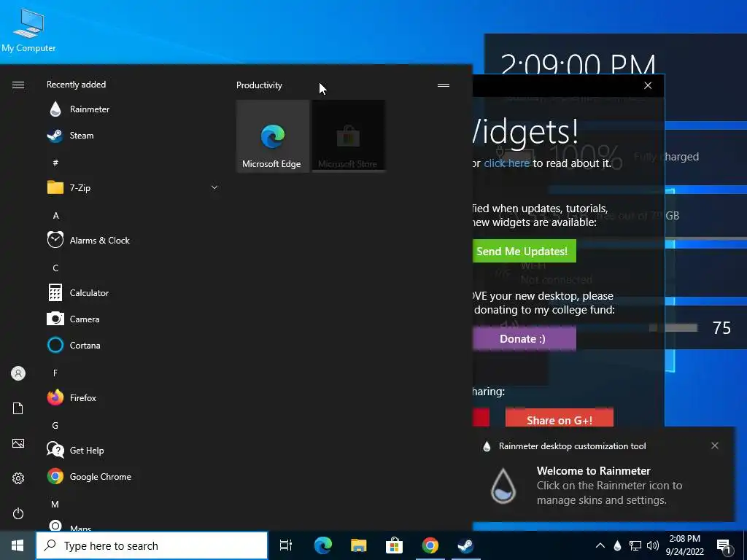
Task: Jump to the '#' letter section header
Action: click(55, 163)
